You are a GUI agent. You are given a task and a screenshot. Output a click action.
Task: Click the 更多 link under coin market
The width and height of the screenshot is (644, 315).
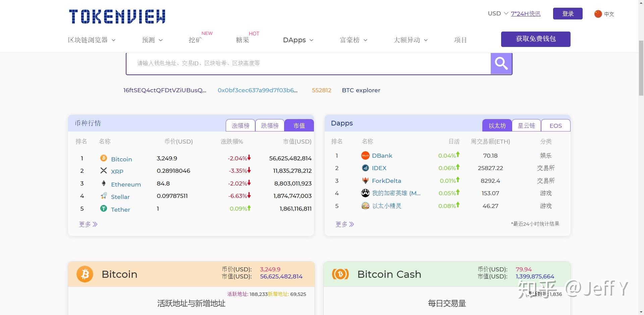[85, 224]
